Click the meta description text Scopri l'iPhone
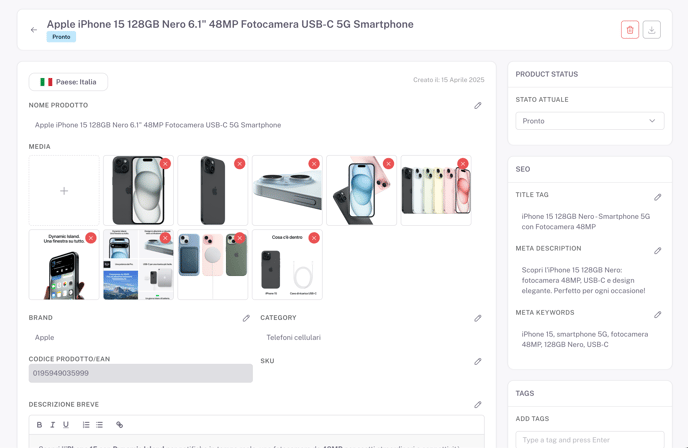688x448 pixels. click(584, 280)
